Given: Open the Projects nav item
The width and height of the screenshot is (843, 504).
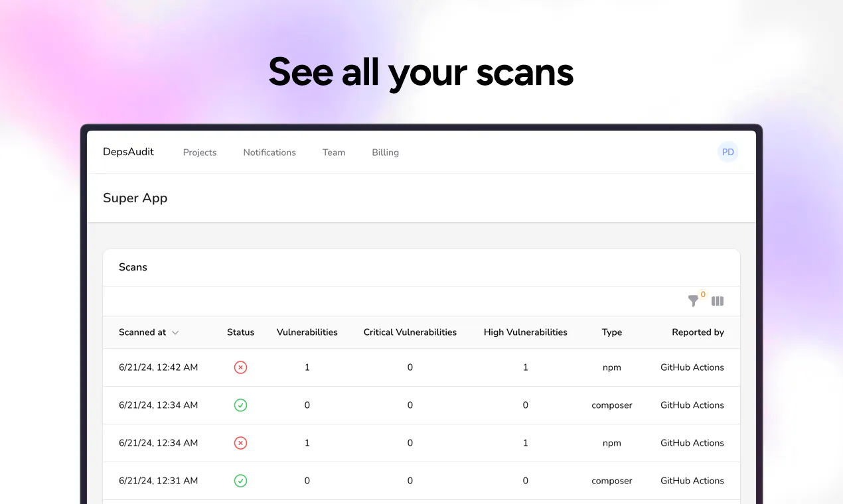Looking at the screenshot, I should coord(200,153).
